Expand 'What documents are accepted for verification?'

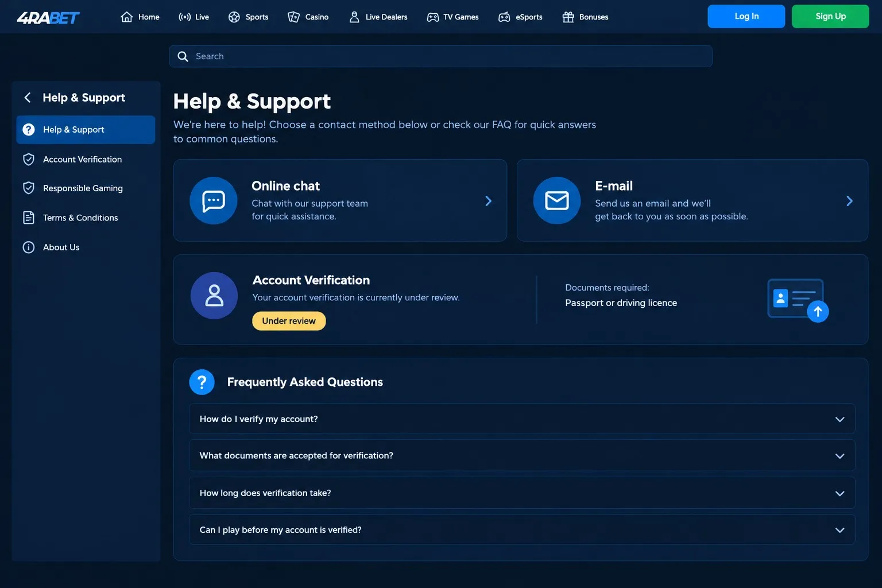pos(522,456)
